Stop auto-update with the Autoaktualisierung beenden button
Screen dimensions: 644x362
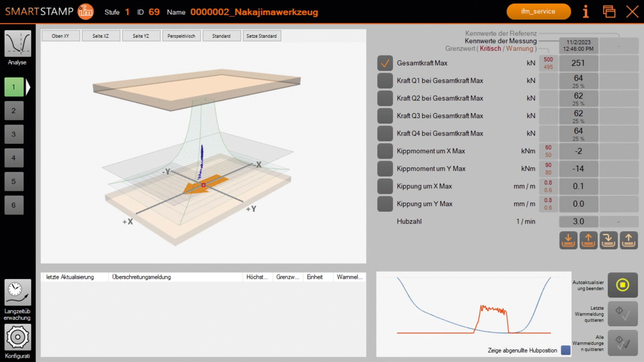[623, 285]
